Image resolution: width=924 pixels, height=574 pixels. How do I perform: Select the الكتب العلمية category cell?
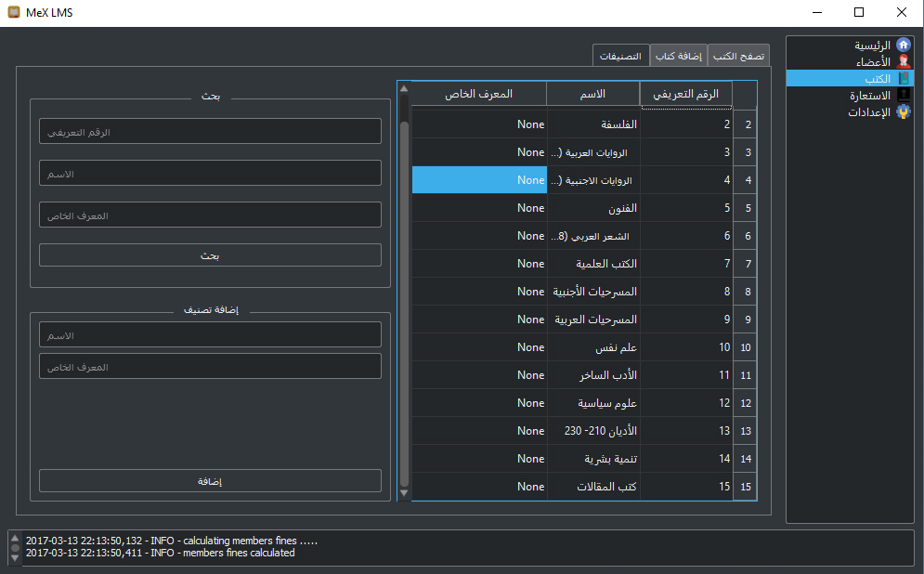coord(593,264)
